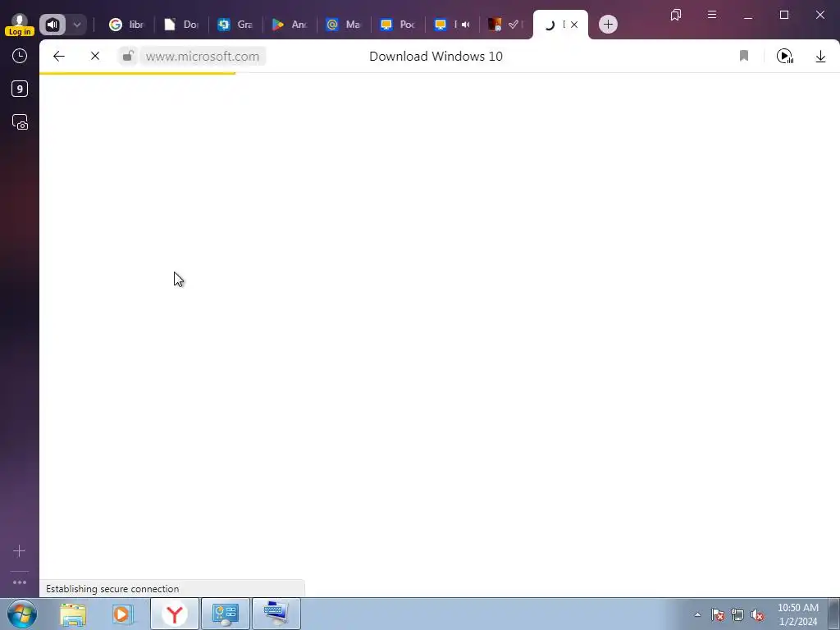This screenshot has height=630, width=840.
Task: Open the tab currently playing audio
Action: click(452, 25)
